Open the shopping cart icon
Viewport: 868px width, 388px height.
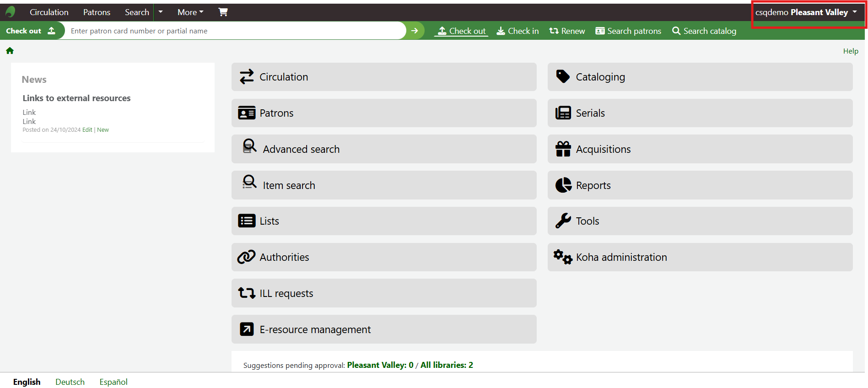(223, 12)
